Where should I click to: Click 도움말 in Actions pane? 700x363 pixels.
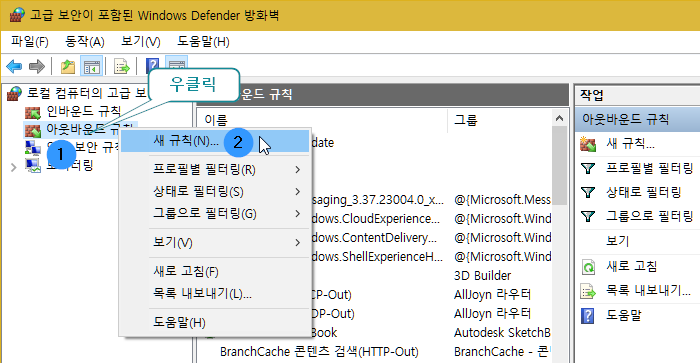pos(624,315)
